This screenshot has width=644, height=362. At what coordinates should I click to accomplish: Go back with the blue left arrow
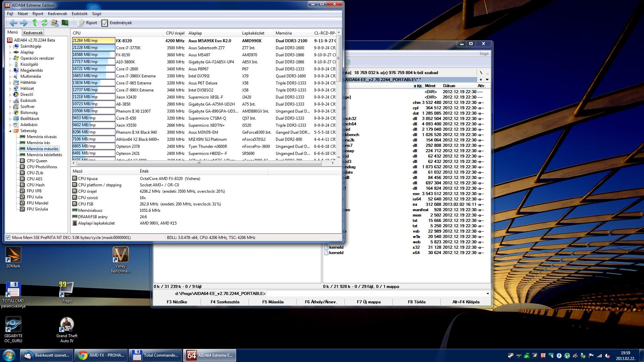13,23
